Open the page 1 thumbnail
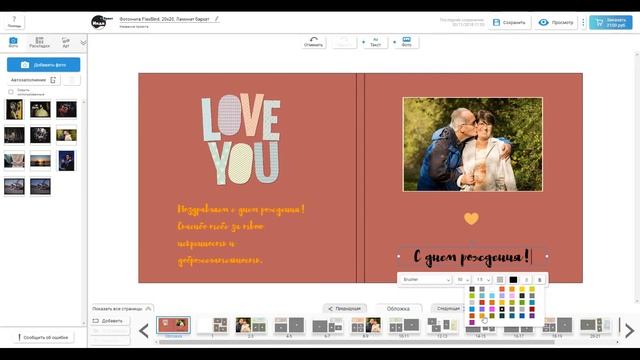Image resolution: width=640 pixels, height=360 pixels. click(212, 326)
